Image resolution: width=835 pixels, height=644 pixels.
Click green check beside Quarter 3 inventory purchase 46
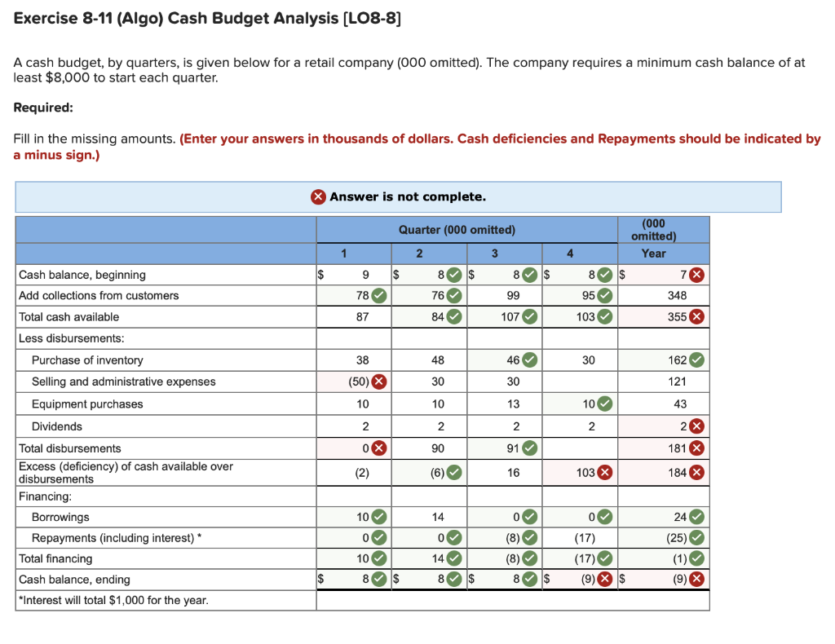(x=529, y=360)
